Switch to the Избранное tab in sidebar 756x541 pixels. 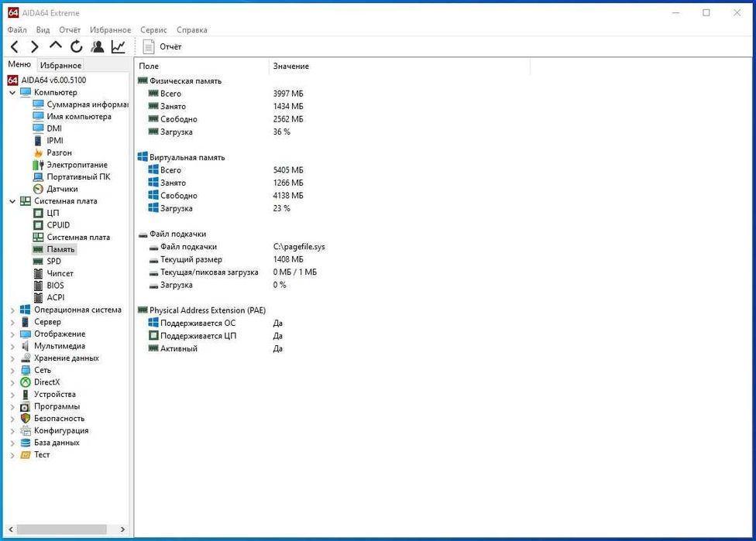pyautogui.click(x=60, y=65)
